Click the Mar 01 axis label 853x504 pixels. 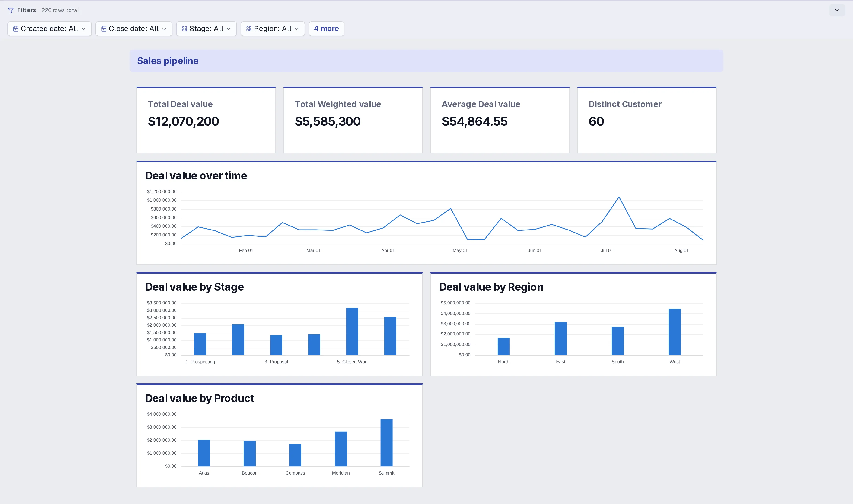pos(313,250)
